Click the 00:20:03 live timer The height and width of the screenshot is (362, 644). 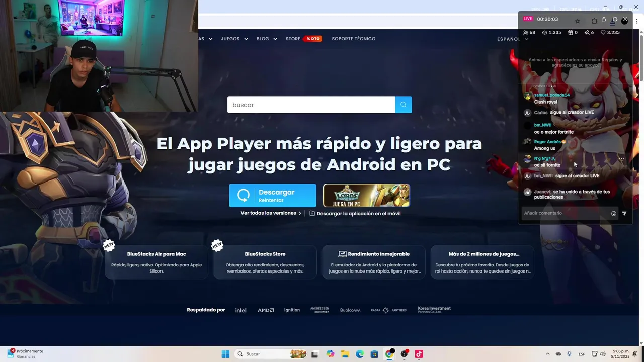pos(547,19)
